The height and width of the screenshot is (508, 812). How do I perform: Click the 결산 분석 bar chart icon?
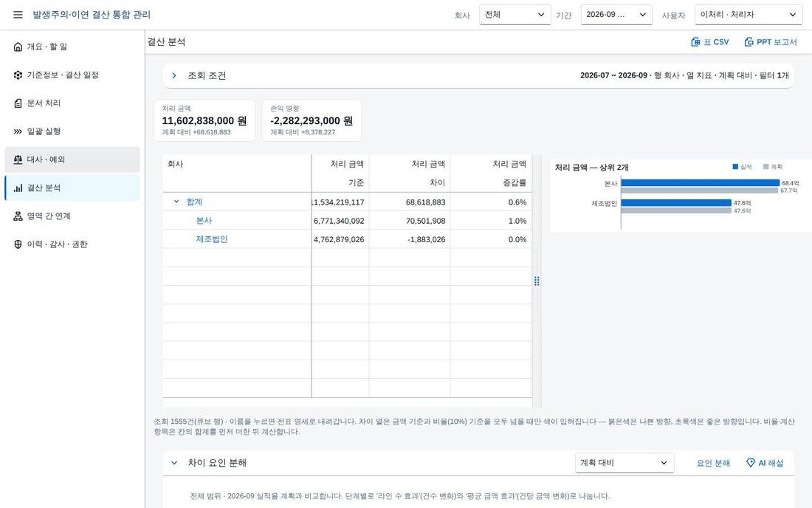[x=18, y=188]
